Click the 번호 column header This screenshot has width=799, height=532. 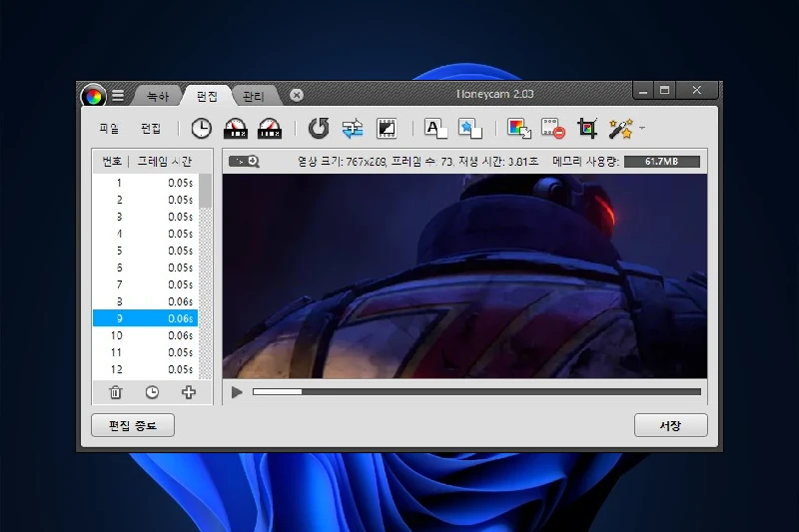[112, 162]
